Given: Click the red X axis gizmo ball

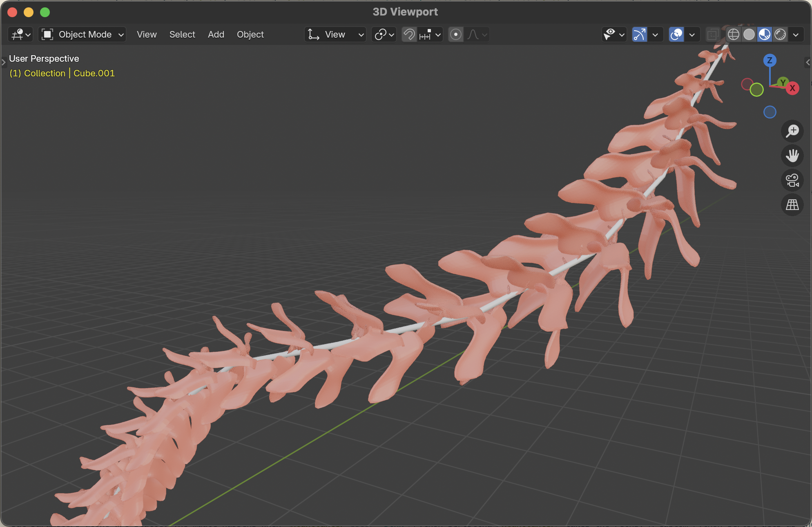Looking at the screenshot, I should 793,88.
